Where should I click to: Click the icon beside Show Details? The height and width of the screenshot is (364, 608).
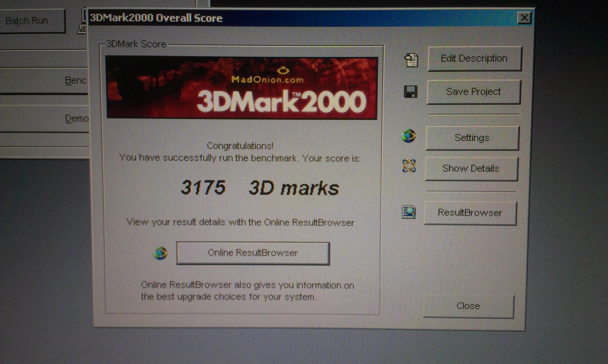[x=409, y=166]
